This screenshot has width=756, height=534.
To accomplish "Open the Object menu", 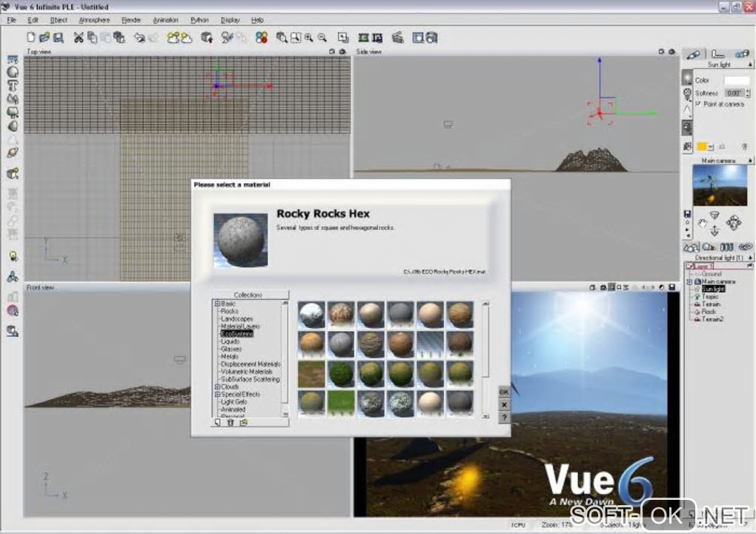I will coord(59,20).
